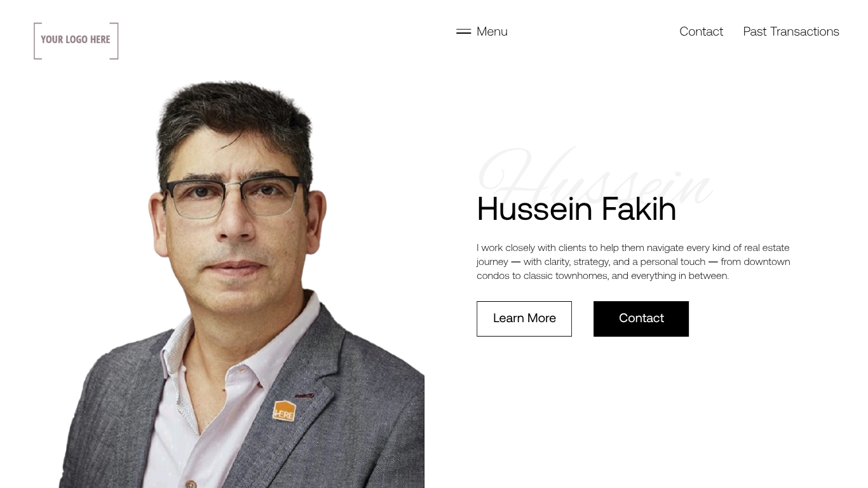The image size is (868, 488).
Task: Click the Learn More button
Action: click(x=524, y=319)
